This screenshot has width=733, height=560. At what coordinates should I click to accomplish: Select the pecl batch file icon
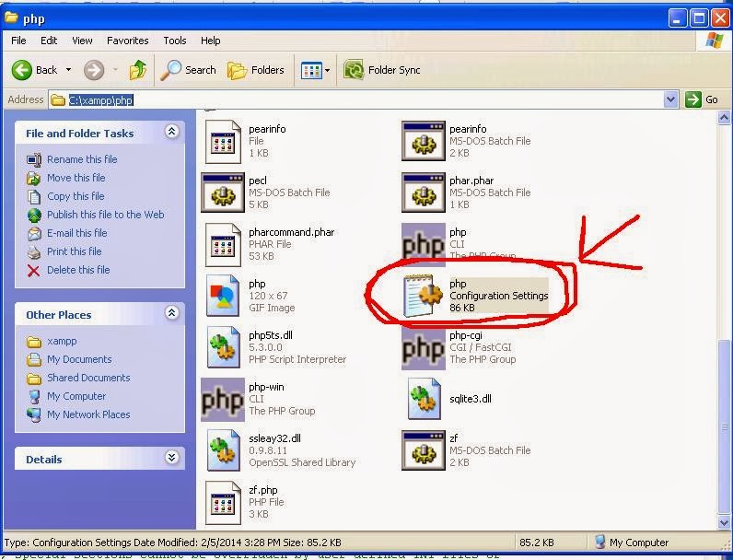[x=223, y=192]
